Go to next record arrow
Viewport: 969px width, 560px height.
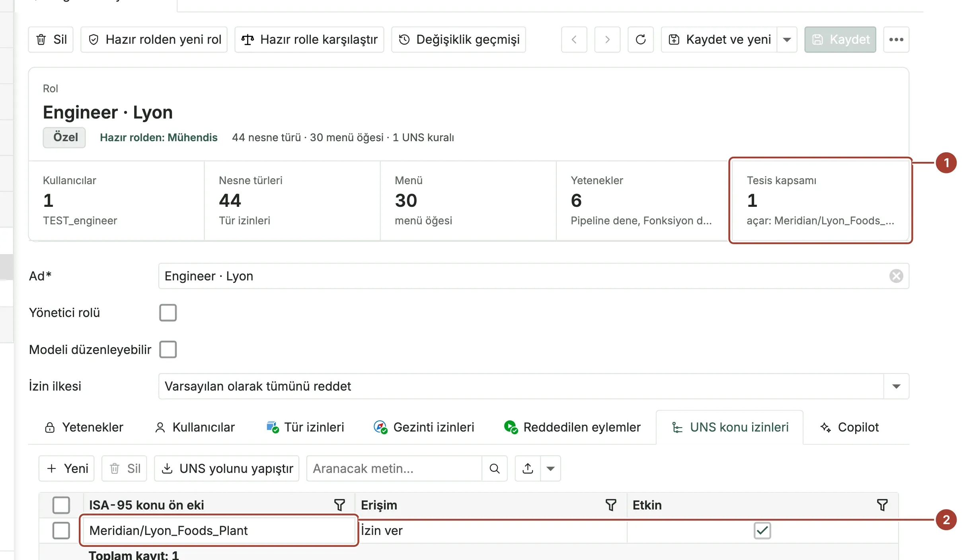pos(607,39)
